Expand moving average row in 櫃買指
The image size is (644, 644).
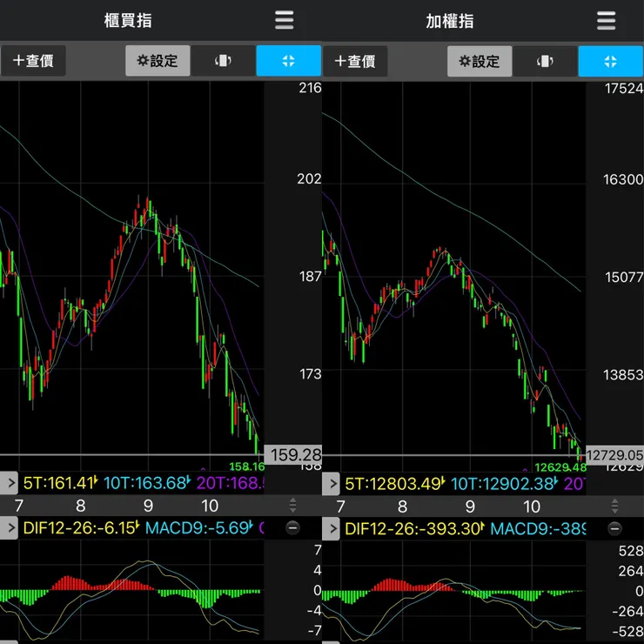pyautogui.click(x=9, y=483)
